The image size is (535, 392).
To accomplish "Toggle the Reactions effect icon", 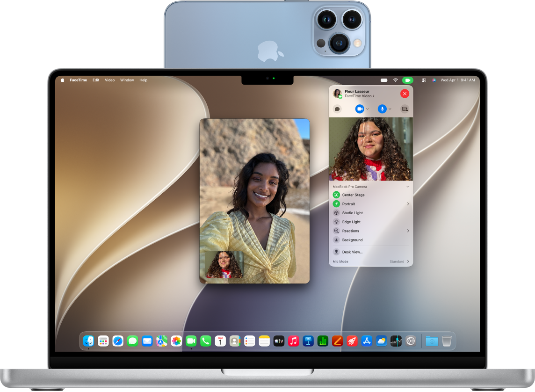I will 336,231.
